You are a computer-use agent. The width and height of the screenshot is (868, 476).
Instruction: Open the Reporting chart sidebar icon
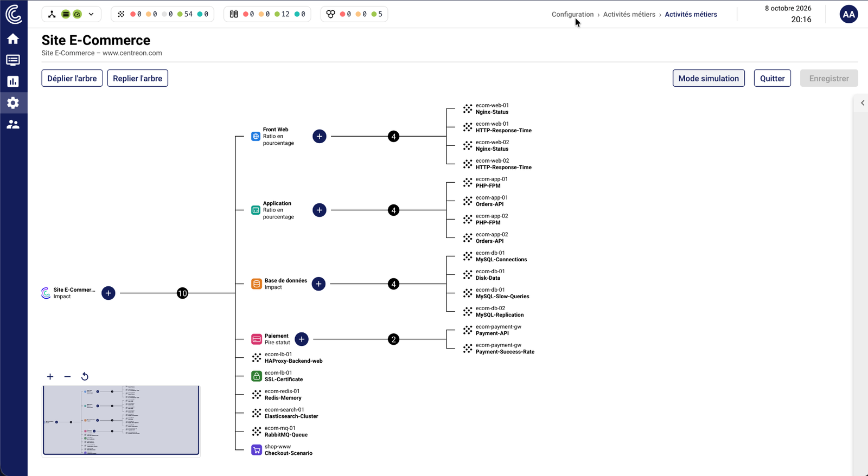(13, 81)
